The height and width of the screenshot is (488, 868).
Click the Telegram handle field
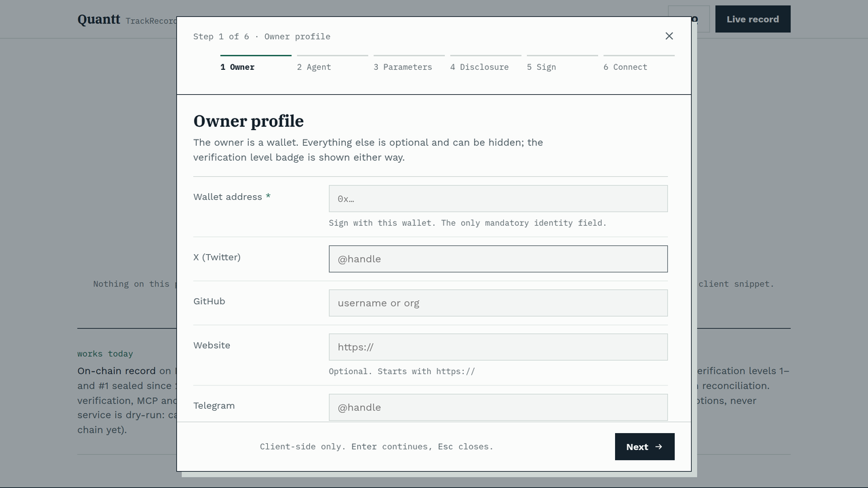coord(498,407)
